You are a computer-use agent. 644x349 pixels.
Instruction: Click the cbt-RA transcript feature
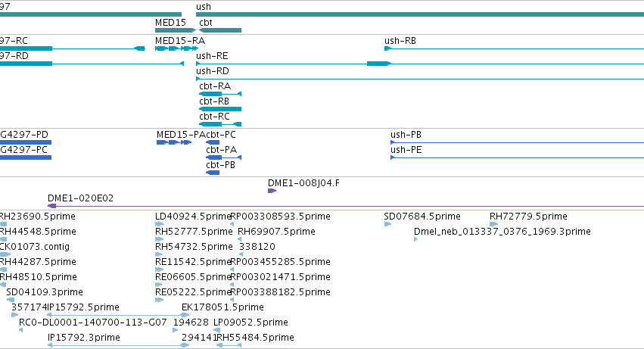point(220,94)
